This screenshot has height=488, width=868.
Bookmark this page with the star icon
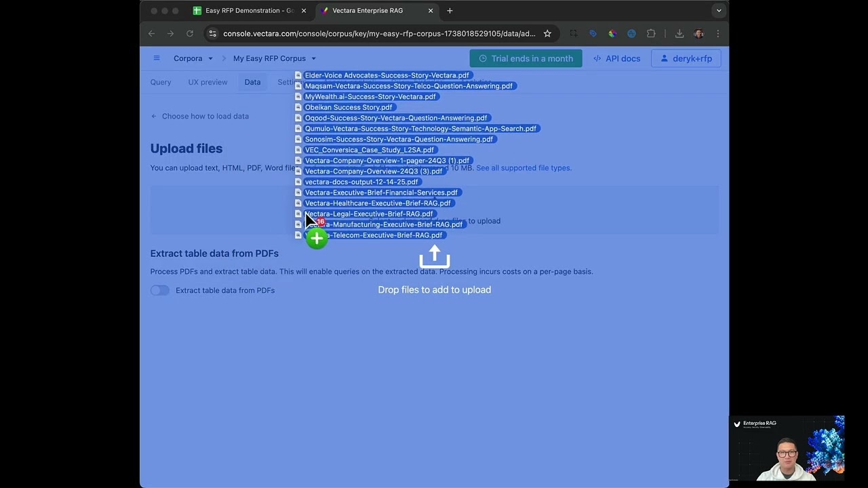(x=547, y=33)
